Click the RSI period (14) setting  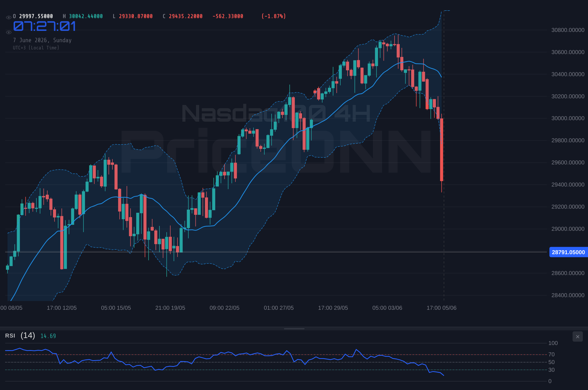click(28, 335)
